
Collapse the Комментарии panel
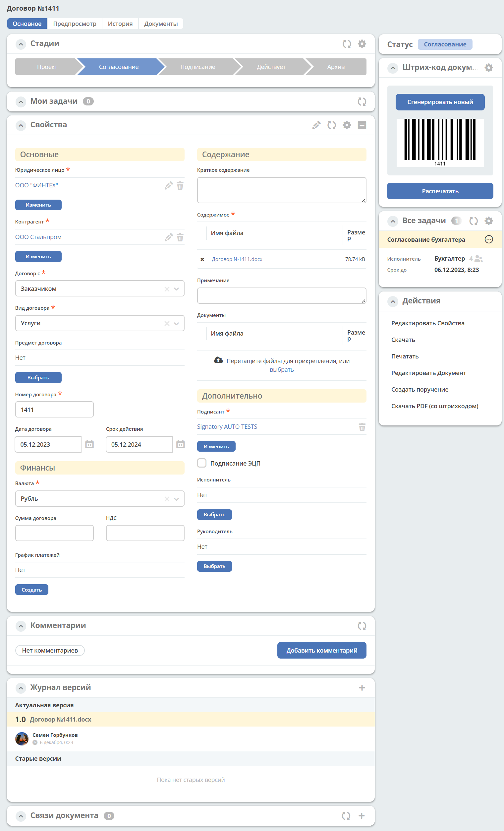[21, 626]
